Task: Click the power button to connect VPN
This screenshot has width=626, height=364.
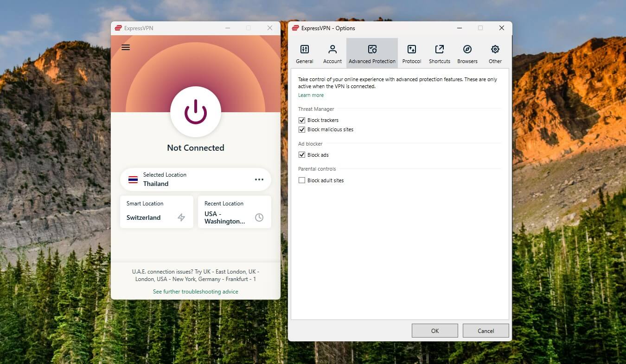Action: click(x=196, y=112)
